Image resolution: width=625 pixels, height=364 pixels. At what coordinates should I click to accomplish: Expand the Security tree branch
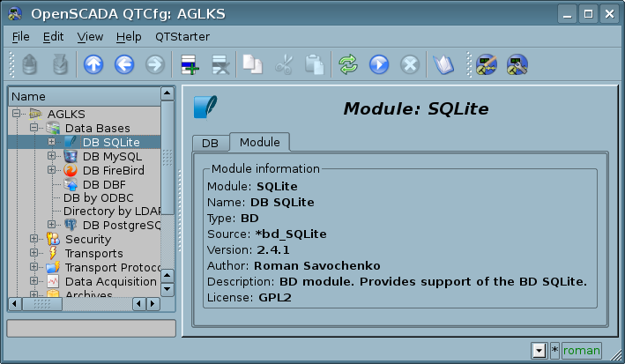(x=33, y=239)
